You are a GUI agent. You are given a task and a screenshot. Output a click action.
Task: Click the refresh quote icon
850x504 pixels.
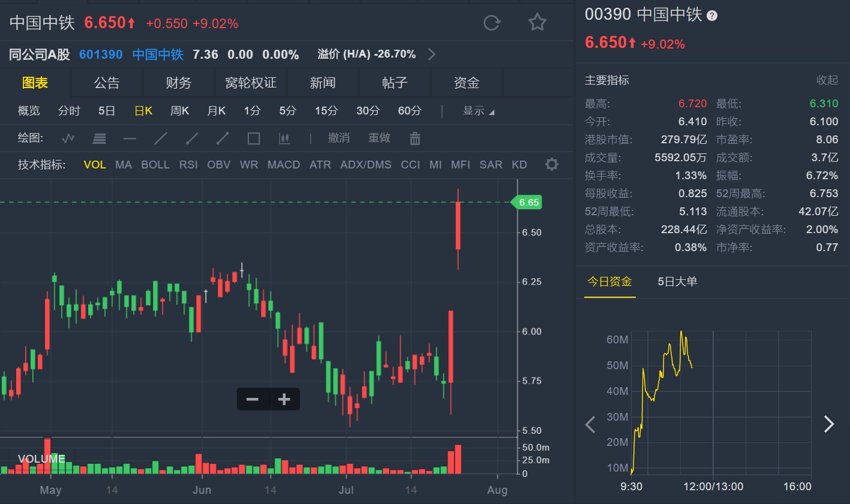[492, 23]
